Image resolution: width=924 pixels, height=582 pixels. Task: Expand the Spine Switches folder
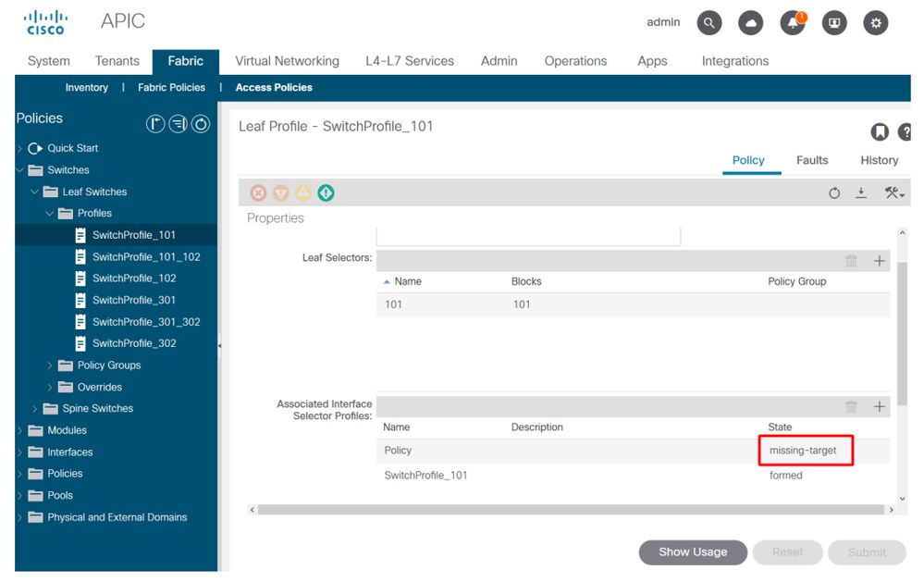[x=35, y=409]
